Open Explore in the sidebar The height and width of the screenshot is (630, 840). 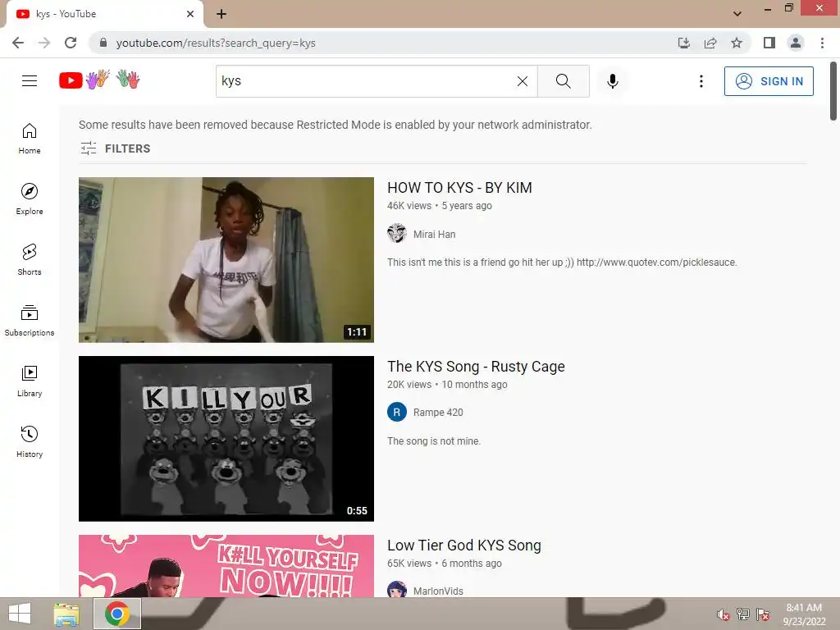[30, 199]
